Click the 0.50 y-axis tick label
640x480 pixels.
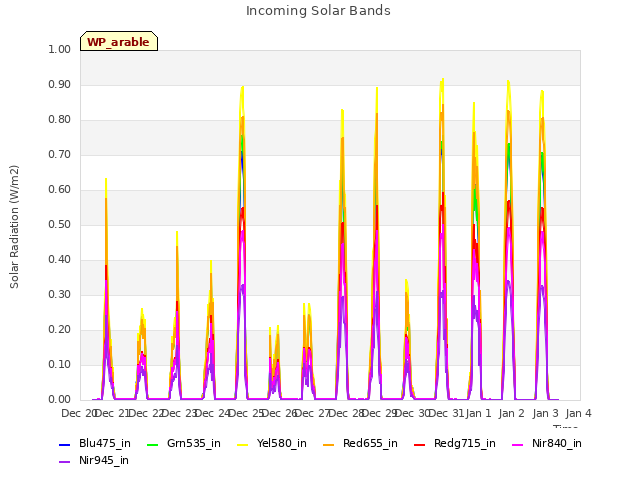(59, 224)
